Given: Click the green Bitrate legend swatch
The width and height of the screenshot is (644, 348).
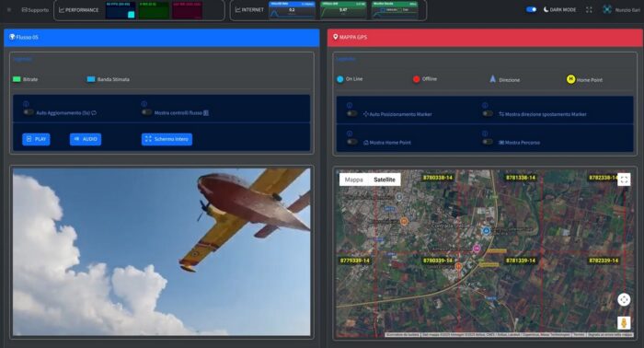Looking at the screenshot, I should (17, 79).
